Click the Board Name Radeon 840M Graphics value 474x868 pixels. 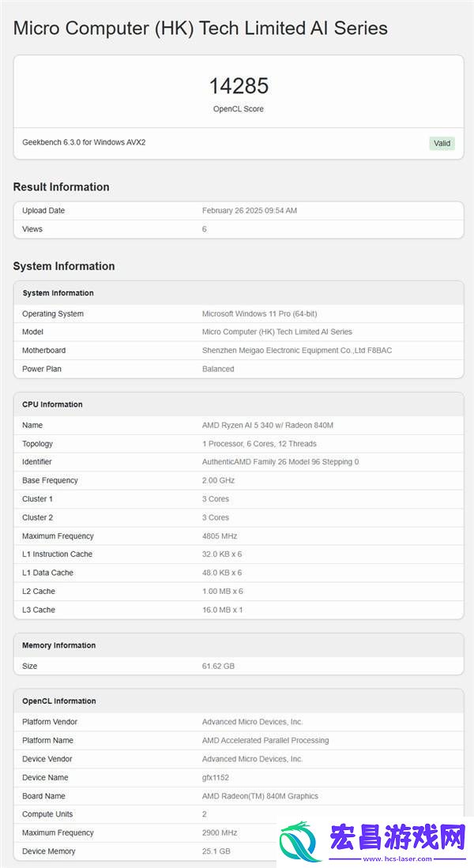260,796
